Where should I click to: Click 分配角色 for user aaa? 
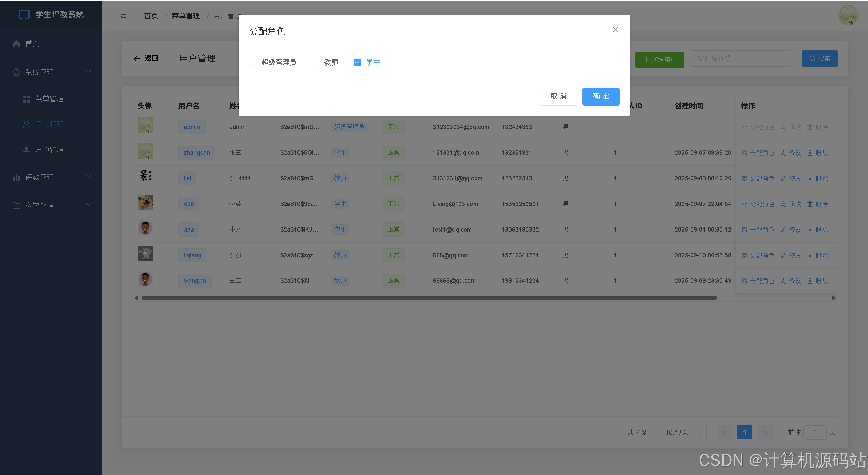(x=758, y=230)
